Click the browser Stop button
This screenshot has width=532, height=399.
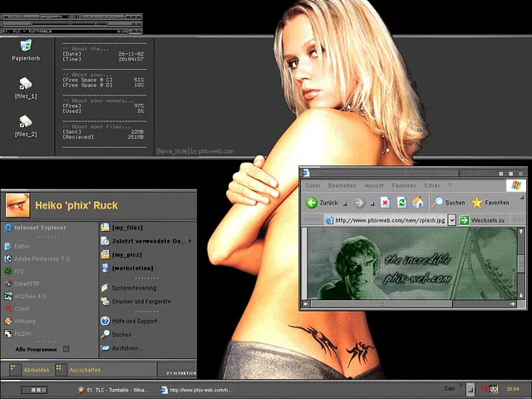pyautogui.click(x=385, y=202)
